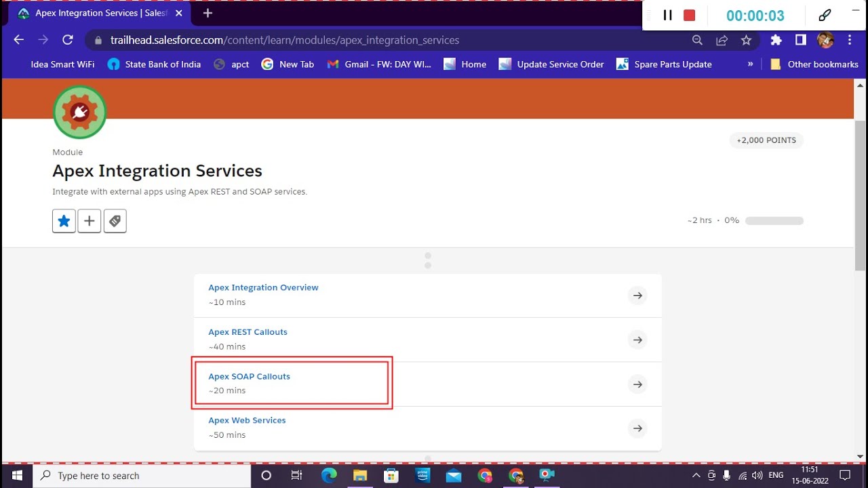This screenshot has height=488, width=868.
Task: Open the apct bookmark
Action: pos(231,64)
